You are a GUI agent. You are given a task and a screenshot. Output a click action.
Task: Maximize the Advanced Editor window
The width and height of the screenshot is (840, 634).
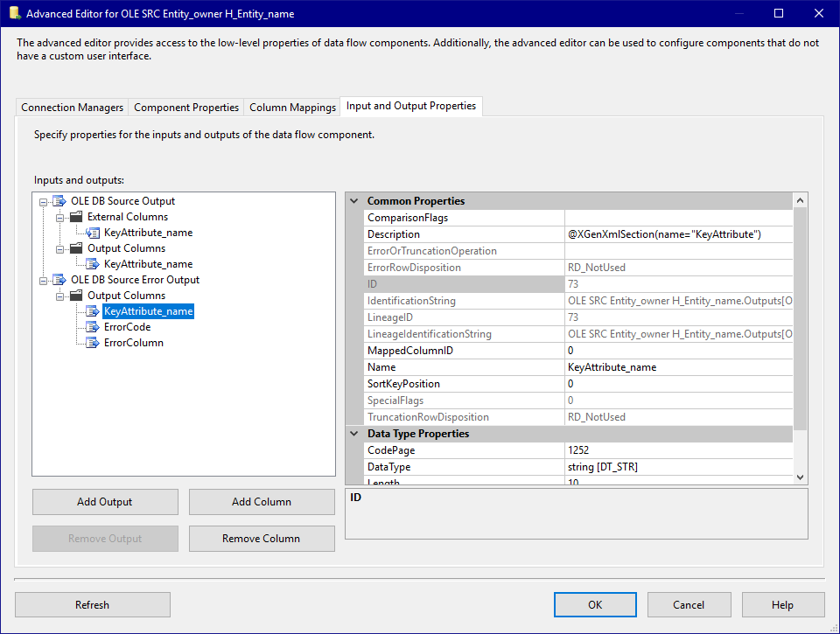(x=779, y=13)
